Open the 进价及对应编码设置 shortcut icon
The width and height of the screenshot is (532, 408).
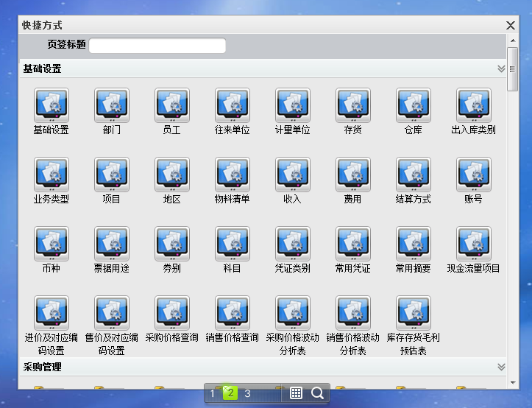(x=52, y=313)
